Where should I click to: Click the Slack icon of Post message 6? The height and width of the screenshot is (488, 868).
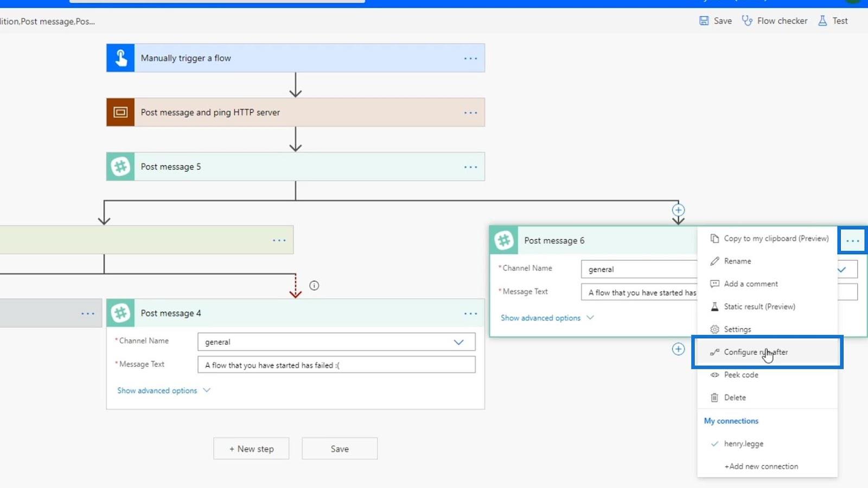[x=504, y=240]
